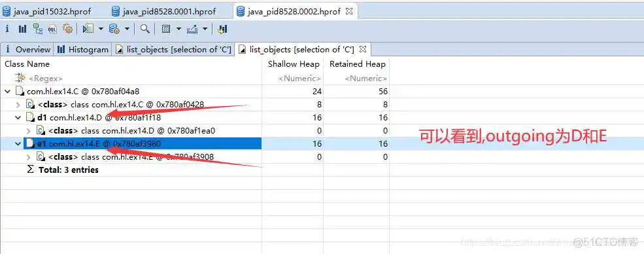
Task: Click the Overview tab's info icon
Action: pyautogui.click(x=7, y=50)
